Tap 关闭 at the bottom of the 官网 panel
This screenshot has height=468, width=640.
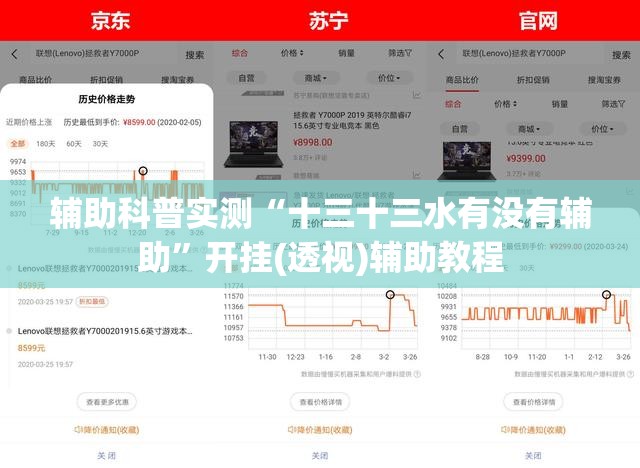pos(533,456)
